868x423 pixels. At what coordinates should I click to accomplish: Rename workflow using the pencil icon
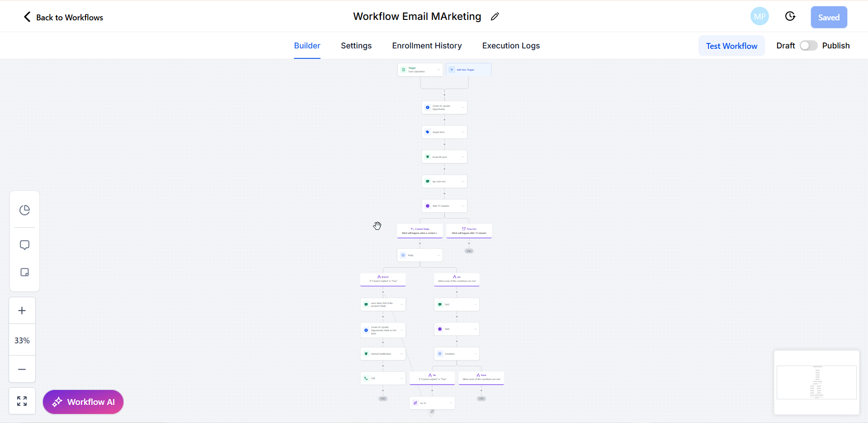coord(495,16)
